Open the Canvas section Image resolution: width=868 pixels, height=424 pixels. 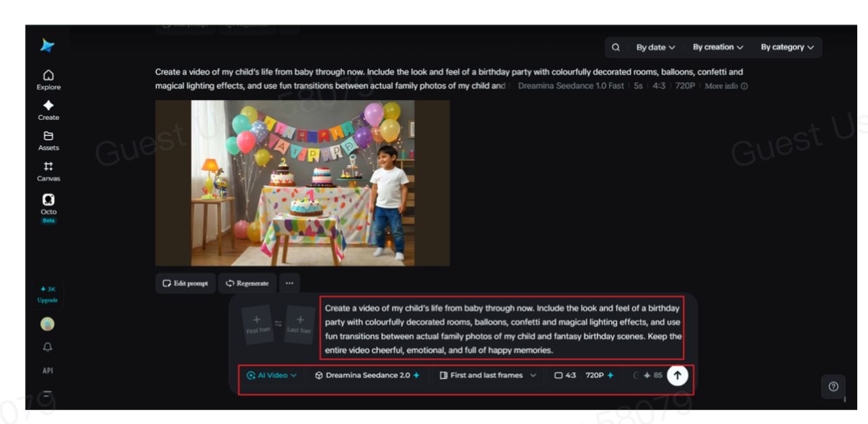coord(49,172)
